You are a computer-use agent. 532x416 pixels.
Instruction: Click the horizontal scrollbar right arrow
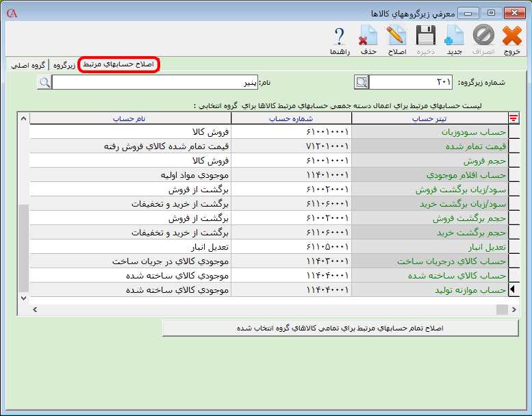pyautogui.click(x=514, y=309)
